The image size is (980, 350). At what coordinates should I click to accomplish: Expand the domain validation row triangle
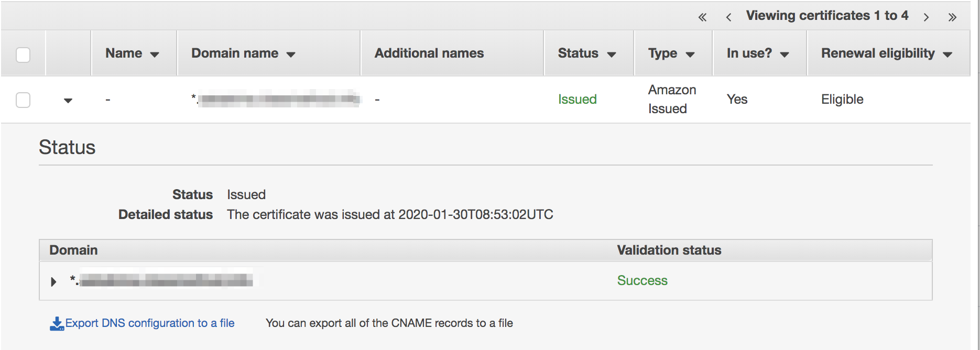[53, 281]
